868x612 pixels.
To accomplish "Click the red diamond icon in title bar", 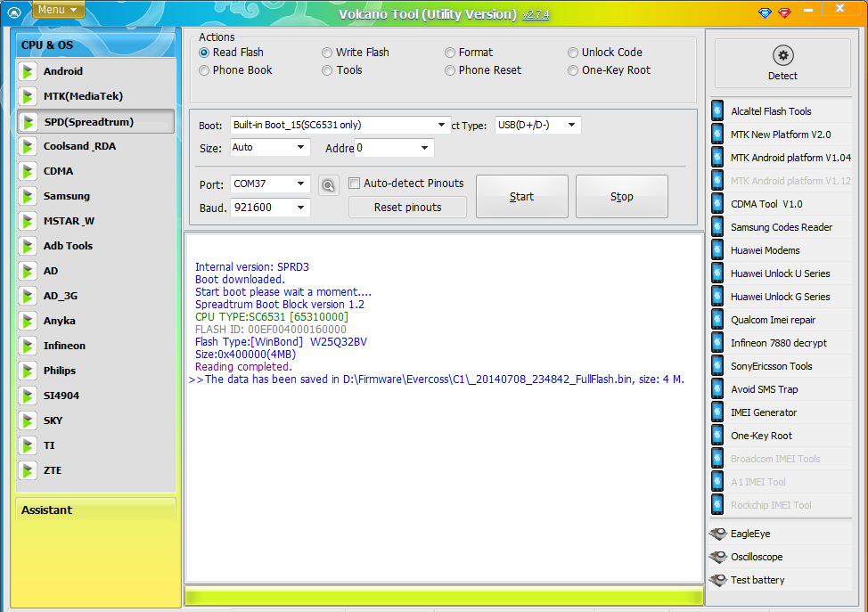I will [x=784, y=12].
